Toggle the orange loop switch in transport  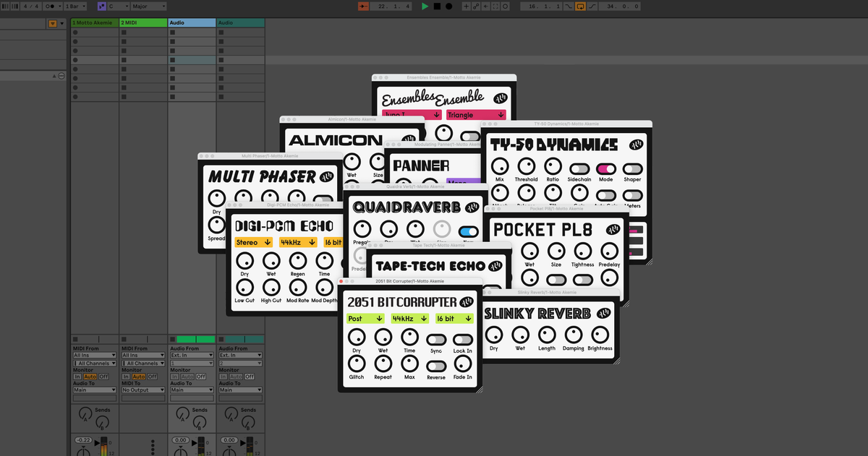581,6
